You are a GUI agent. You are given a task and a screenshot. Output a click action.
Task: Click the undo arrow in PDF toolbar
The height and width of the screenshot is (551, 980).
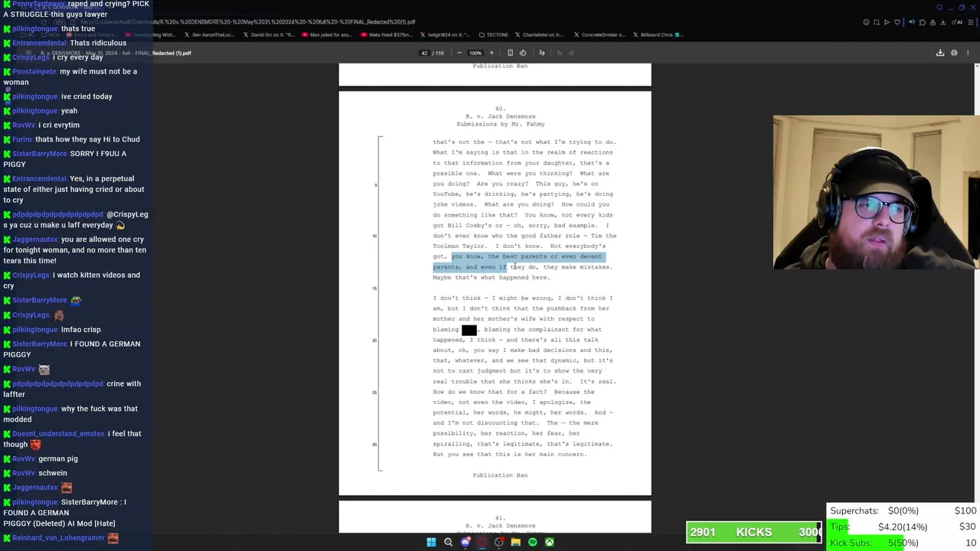point(559,53)
